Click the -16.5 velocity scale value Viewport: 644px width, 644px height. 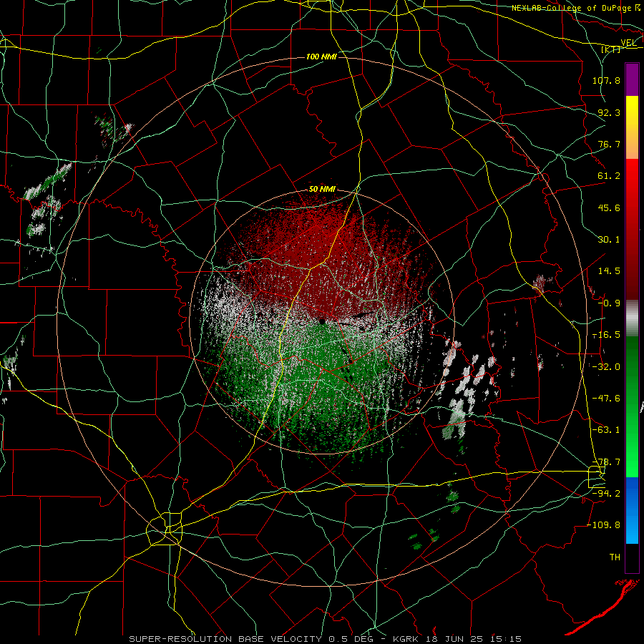[x=606, y=335]
